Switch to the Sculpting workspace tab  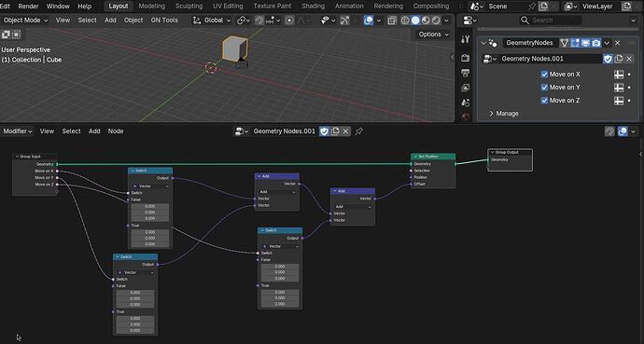189,7
